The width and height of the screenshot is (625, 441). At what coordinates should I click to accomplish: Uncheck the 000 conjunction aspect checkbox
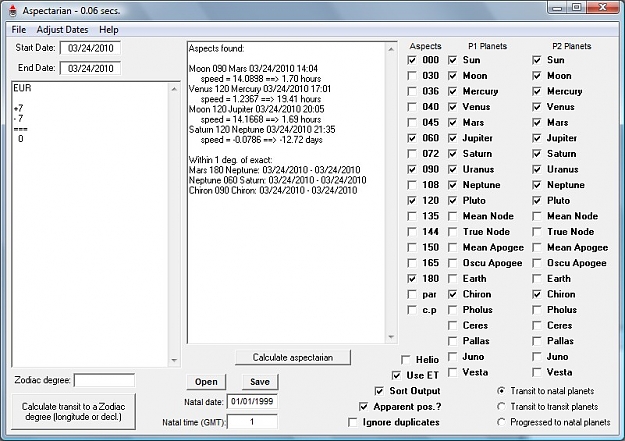point(412,60)
